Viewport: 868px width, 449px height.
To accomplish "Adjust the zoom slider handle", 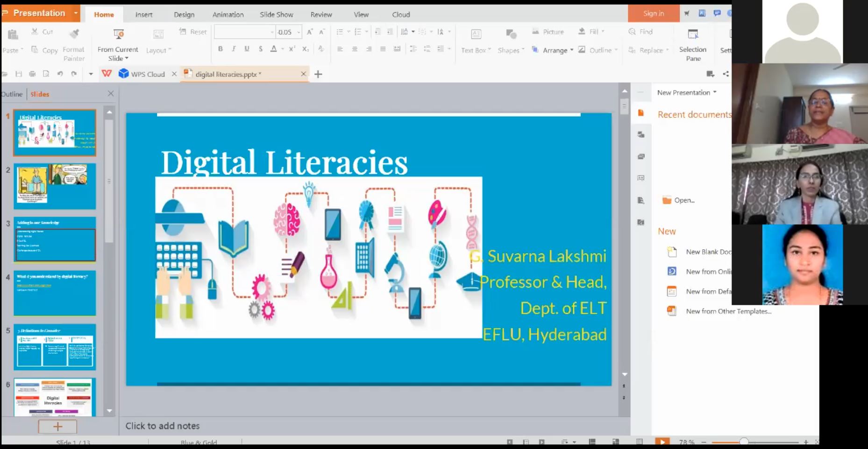I will click(x=743, y=442).
